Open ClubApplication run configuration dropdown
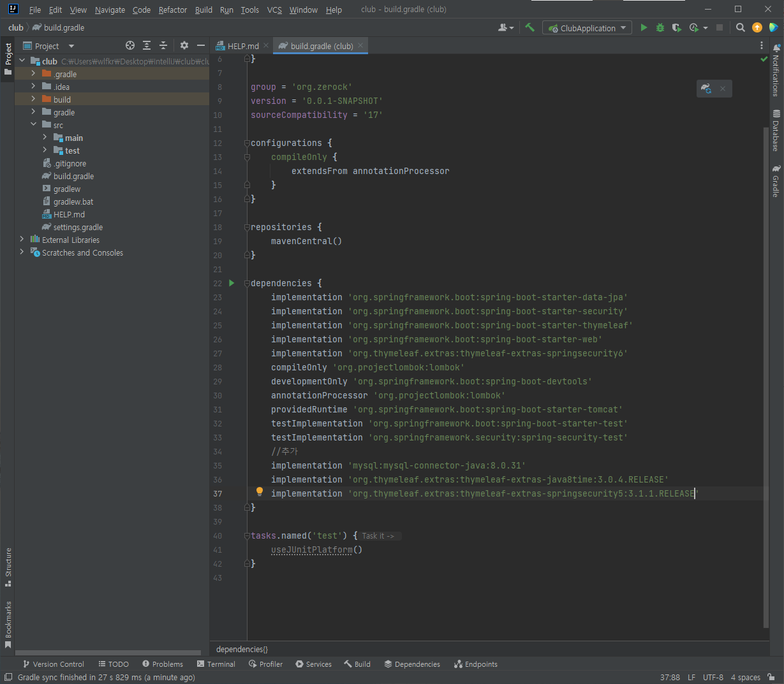This screenshot has height=684, width=784. click(x=587, y=27)
